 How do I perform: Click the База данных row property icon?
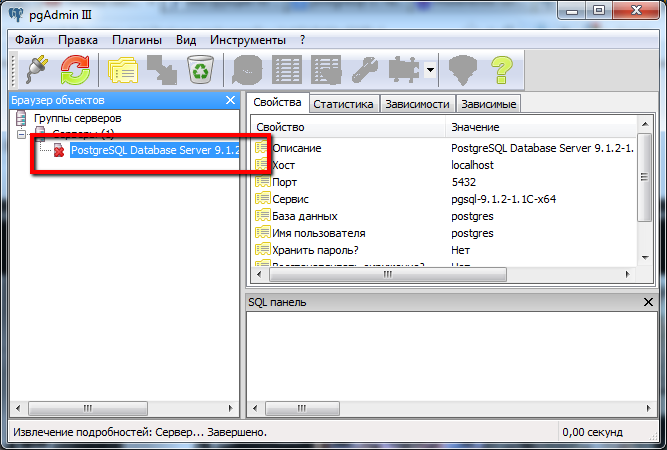[x=262, y=216]
